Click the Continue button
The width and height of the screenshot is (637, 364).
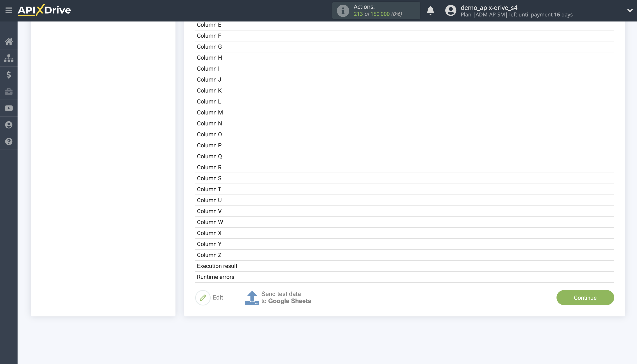pos(585,298)
